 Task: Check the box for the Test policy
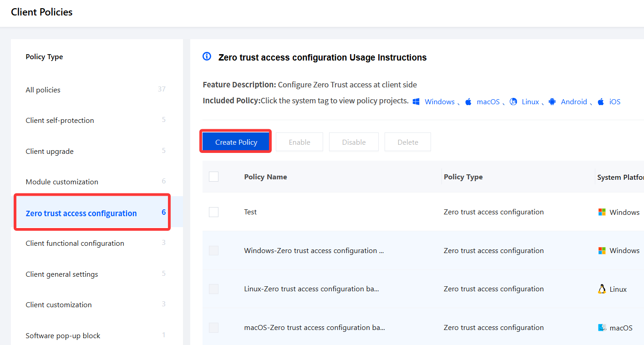[x=213, y=212]
